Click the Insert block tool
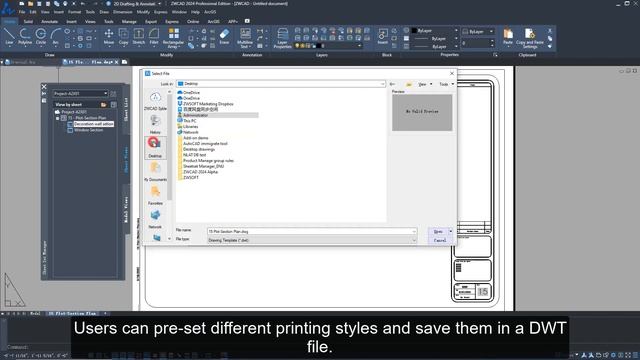Screen dimensions: 640x360 [382, 36]
